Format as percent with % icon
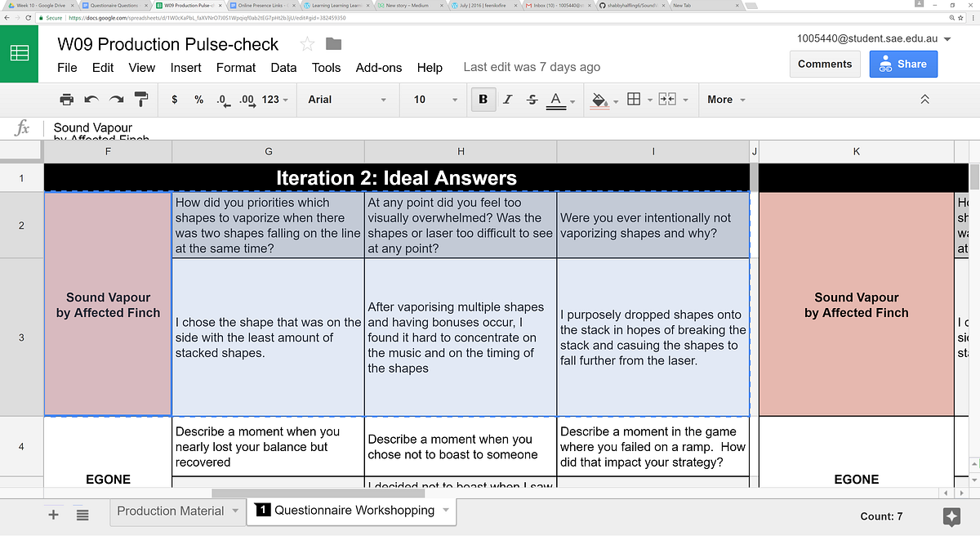This screenshot has width=980, height=536. click(x=198, y=100)
